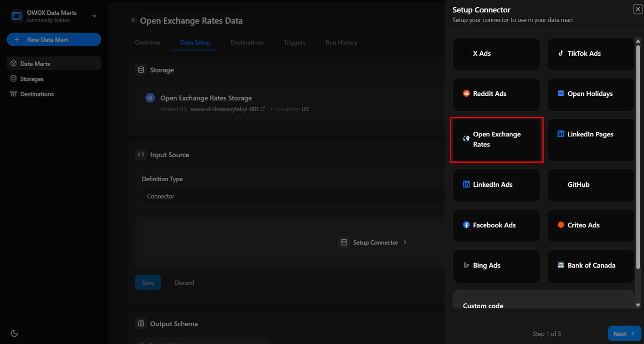Open Destinations in the sidebar
Screen dimensions: 644x344
pyautogui.click(x=54, y=94)
